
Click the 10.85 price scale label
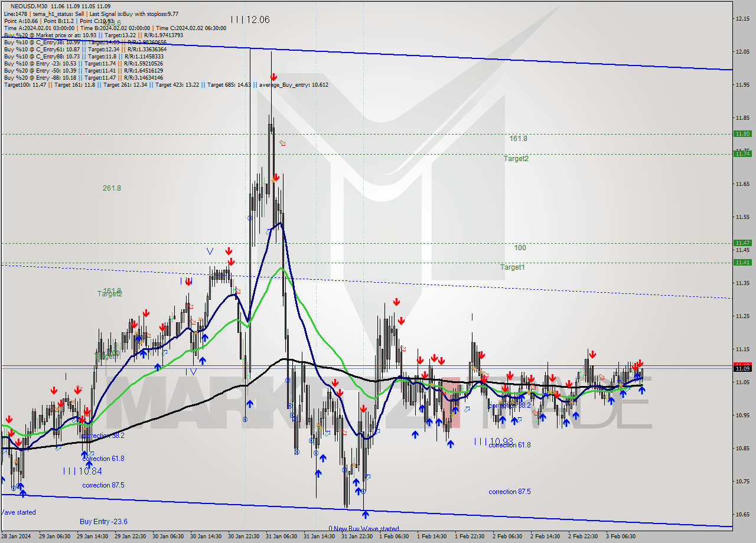point(742,449)
